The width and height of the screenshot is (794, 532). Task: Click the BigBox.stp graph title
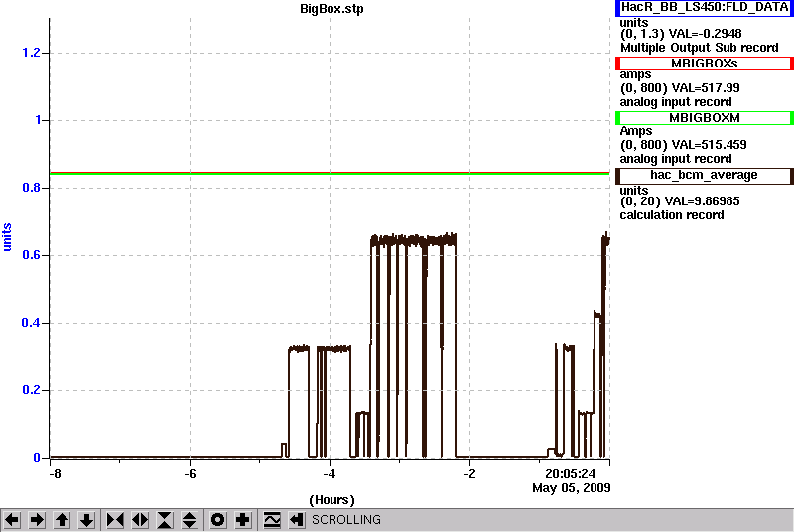[331, 9]
